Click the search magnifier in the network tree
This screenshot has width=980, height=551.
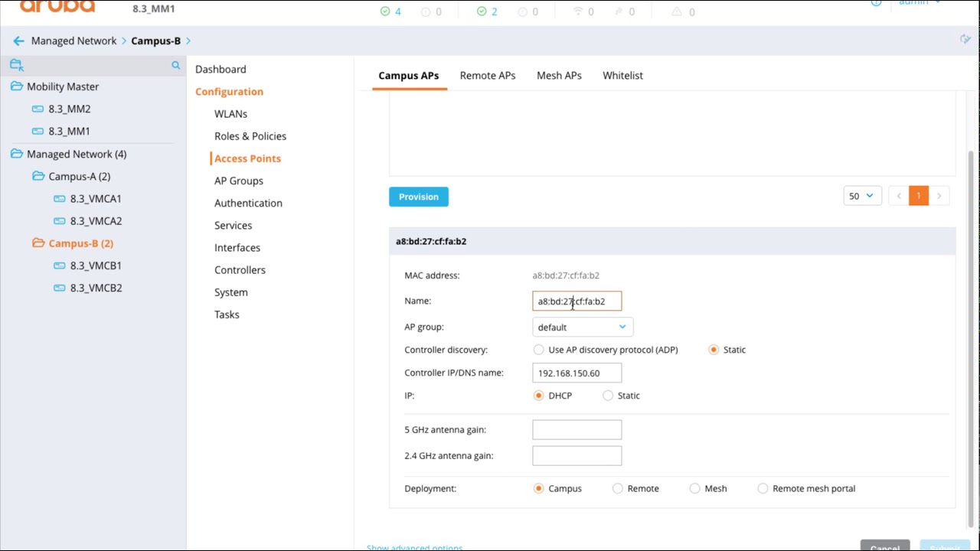pos(176,66)
